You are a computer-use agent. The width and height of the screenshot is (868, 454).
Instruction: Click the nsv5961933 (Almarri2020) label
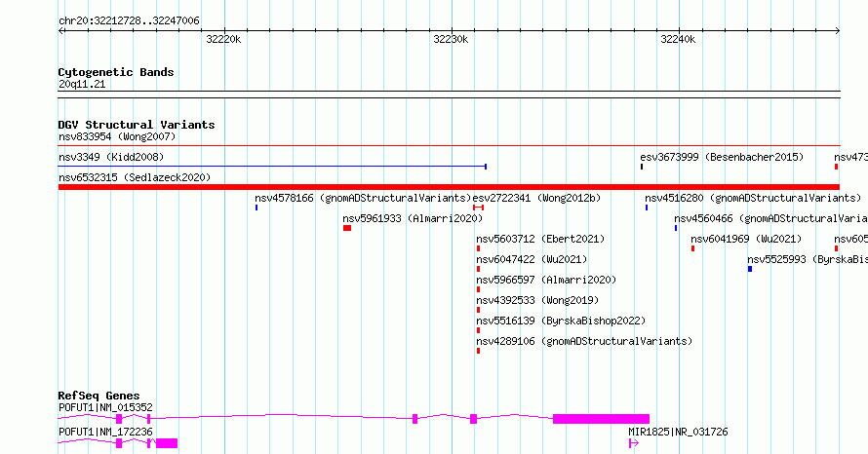[x=413, y=218]
